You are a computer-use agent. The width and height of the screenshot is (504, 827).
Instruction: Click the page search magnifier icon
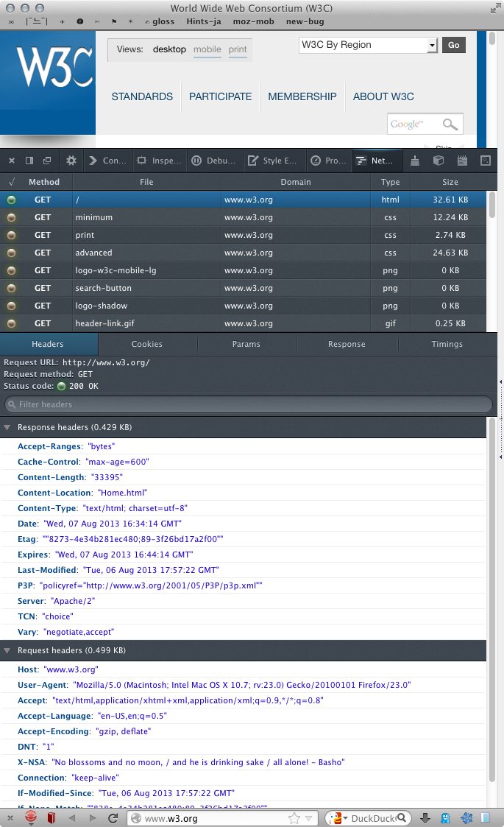450,124
